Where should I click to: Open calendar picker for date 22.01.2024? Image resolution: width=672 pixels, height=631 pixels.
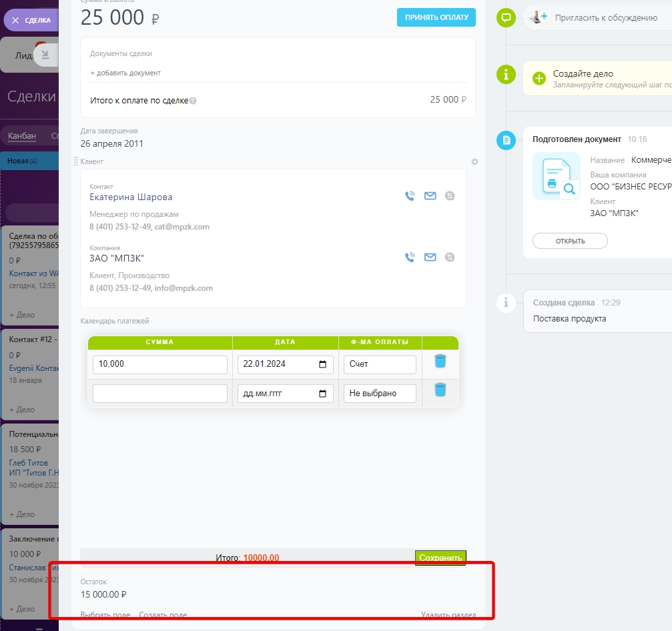tap(323, 364)
